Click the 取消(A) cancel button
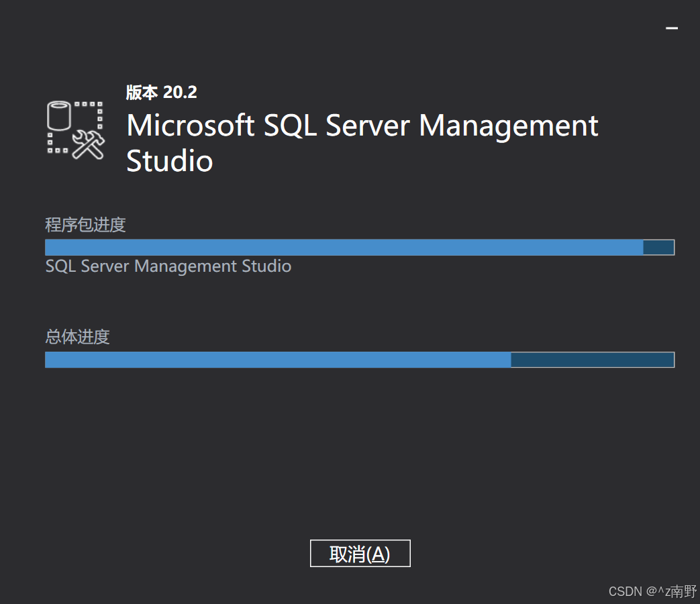The height and width of the screenshot is (604, 700). [x=360, y=553]
